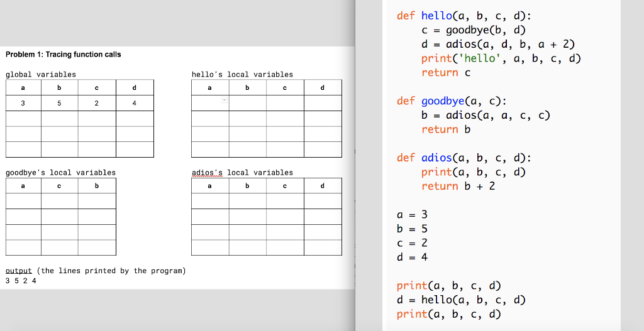The height and width of the screenshot is (331, 644).
Task: Click first empty cell under a in goodbye's table
Action: [x=23, y=202]
